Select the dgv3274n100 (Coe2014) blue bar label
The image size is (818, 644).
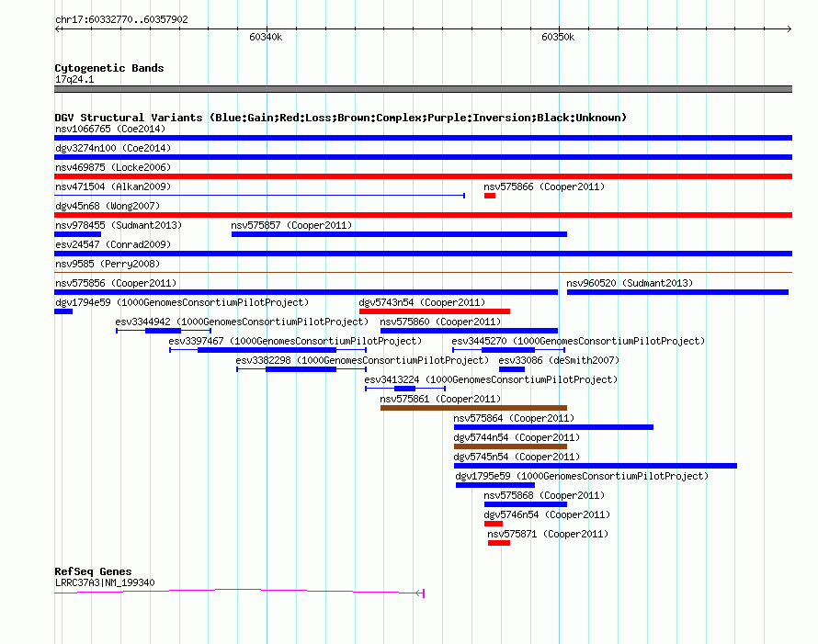[113, 148]
